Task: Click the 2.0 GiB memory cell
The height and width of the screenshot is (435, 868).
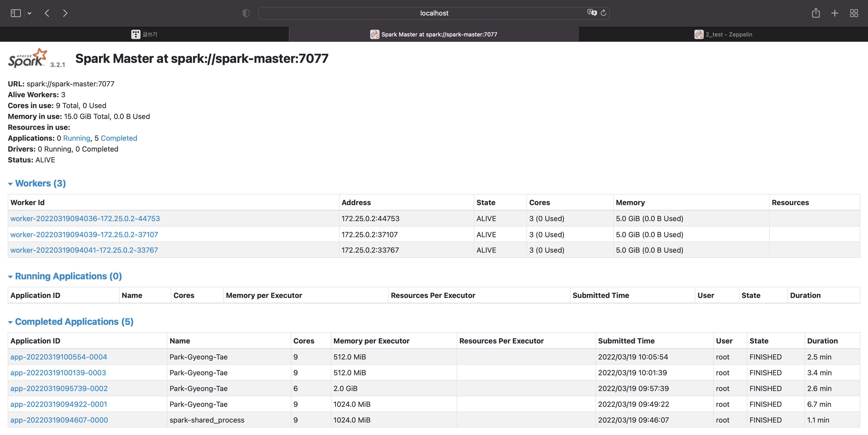Action: pyautogui.click(x=393, y=388)
